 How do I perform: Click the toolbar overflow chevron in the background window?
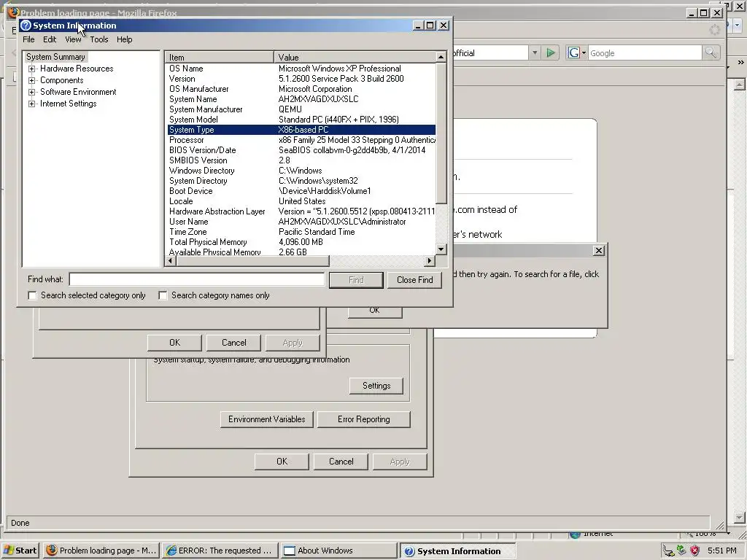click(x=741, y=63)
